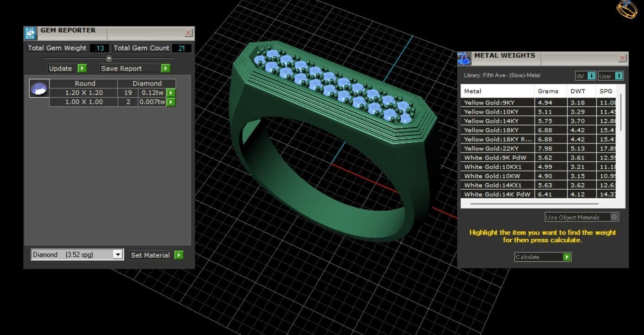Click the green arrow on the 0.007tw row
Image resolution: width=644 pixels, height=335 pixels.
(x=171, y=102)
